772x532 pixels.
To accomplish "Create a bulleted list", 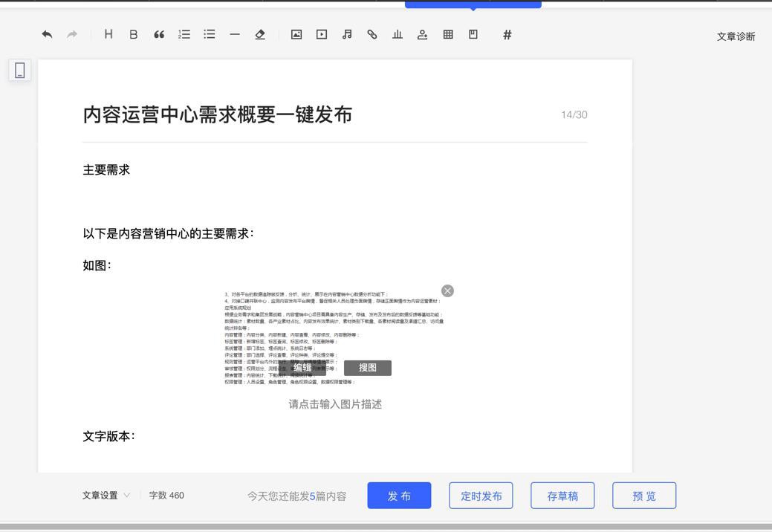I will (x=210, y=34).
